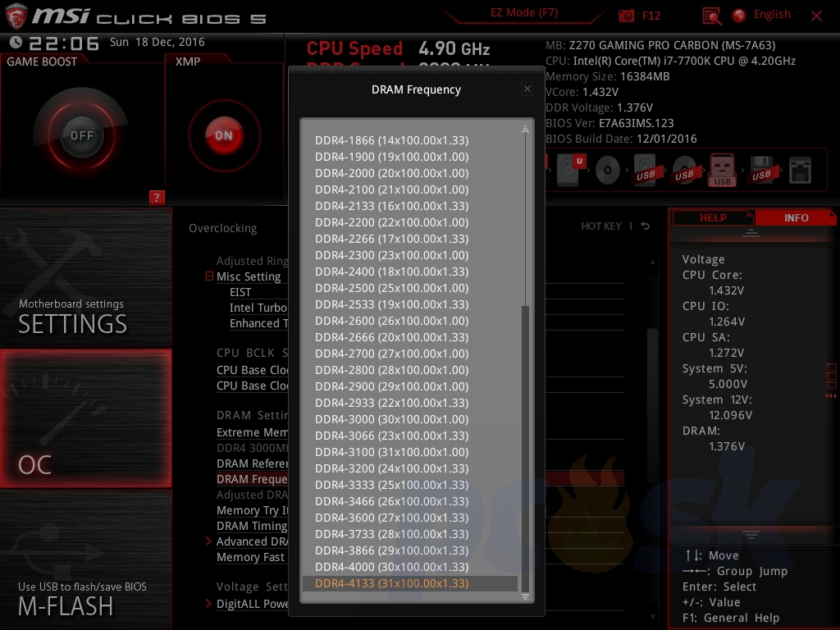Expand the Advanced DRAM configuration arrow
The image size is (840, 630).
(208, 541)
